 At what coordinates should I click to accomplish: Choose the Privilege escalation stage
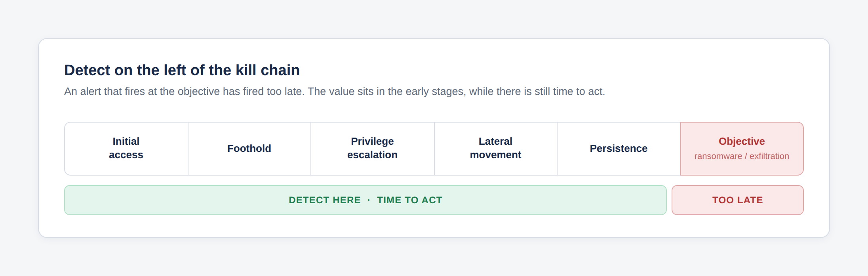pyautogui.click(x=373, y=149)
